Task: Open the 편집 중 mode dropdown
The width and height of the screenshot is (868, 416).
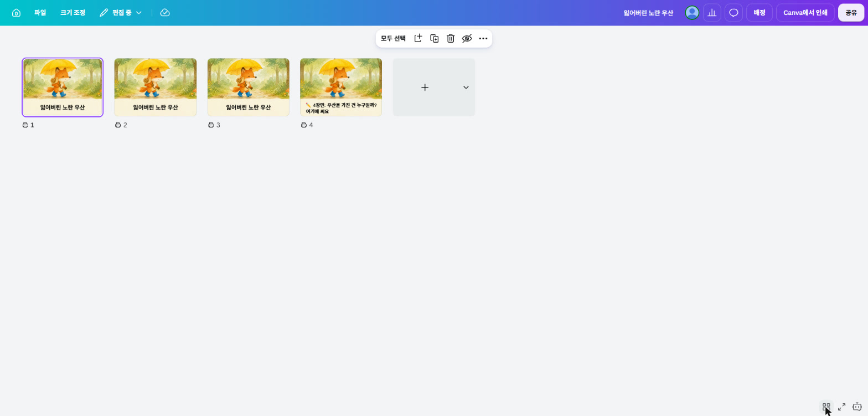Action: (x=121, y=13)
